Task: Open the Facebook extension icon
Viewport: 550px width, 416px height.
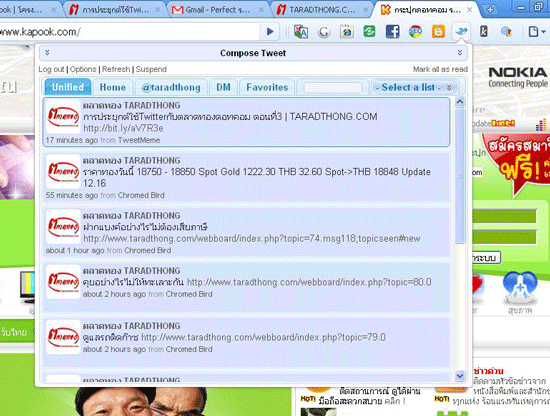Action: coord(392,32)
